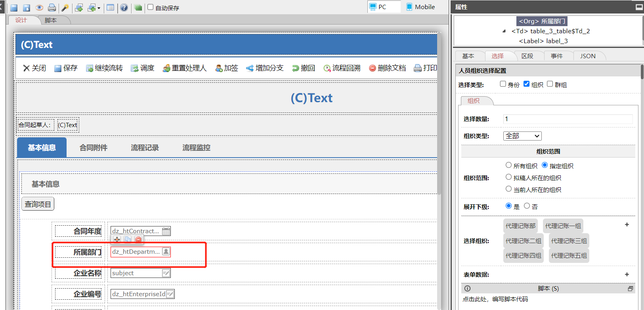Collapse the <Td> table_3_table$Td_2 node arrow

pos(504,31)
